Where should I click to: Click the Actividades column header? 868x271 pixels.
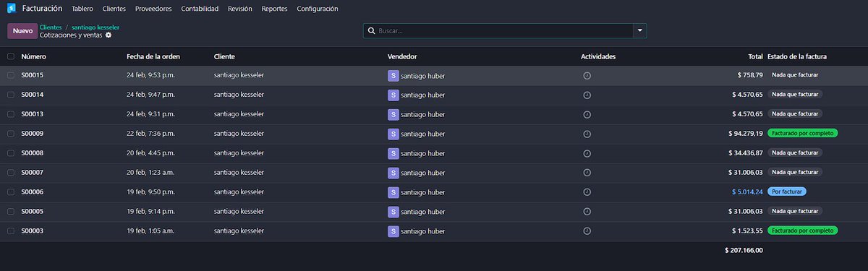coord(598,56)
